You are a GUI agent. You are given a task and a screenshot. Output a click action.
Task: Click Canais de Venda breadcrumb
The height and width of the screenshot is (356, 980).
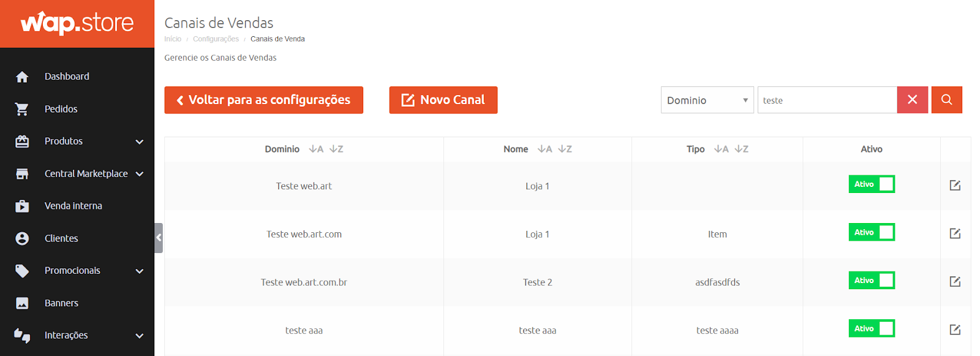coord(277,39)
